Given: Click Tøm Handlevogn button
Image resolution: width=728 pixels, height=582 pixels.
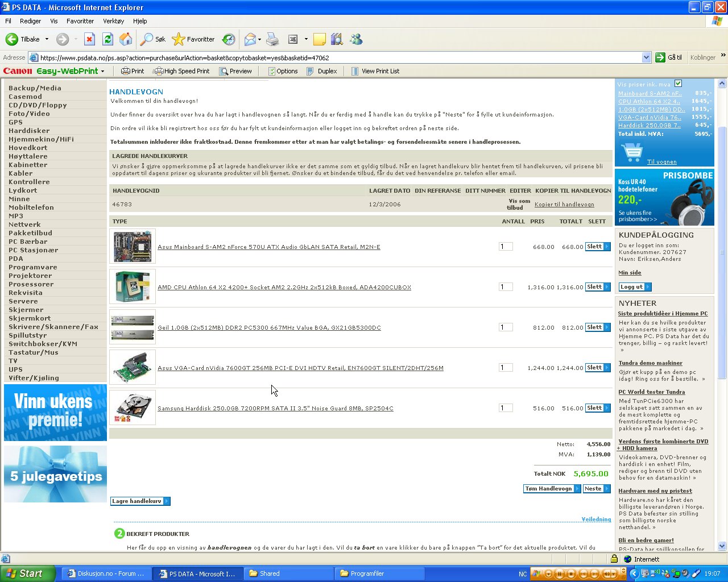Looking at the screenshot, I should click(552, 489).
